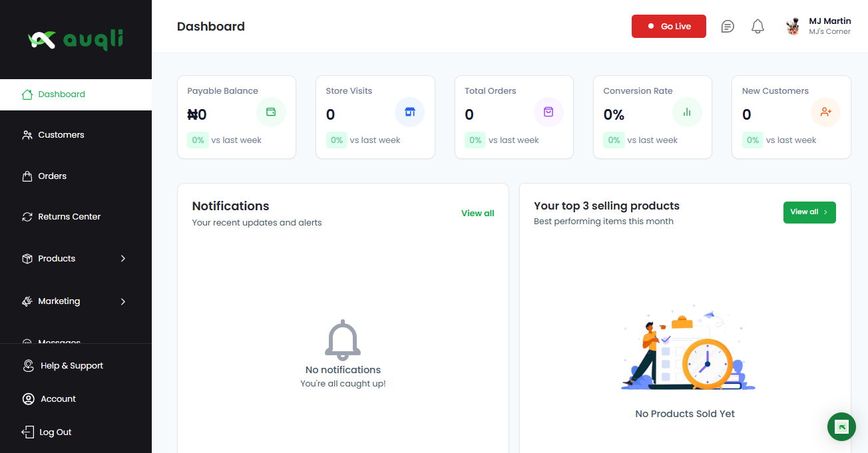Open MJ Martin profile menu
The image size is (868, 453).
coord(818,27)
